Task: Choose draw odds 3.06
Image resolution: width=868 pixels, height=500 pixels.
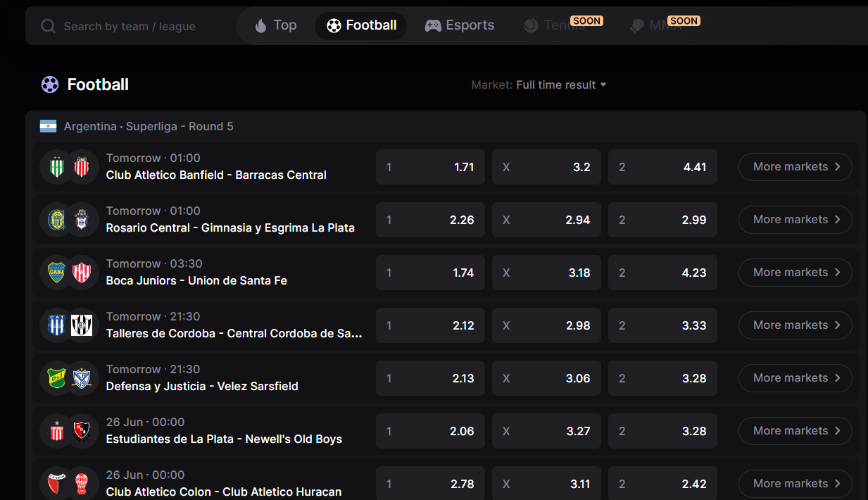Action: (x=546, y=378)
